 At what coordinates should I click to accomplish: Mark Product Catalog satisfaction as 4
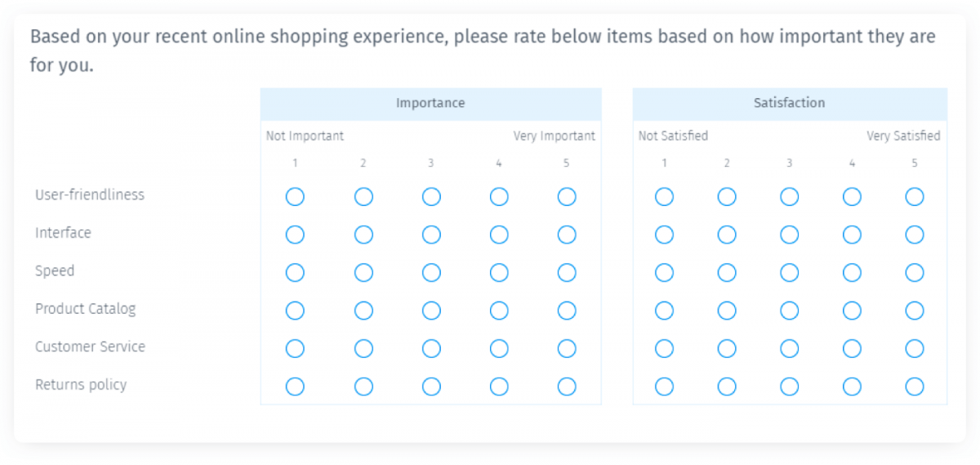click(x=852, y=311)
